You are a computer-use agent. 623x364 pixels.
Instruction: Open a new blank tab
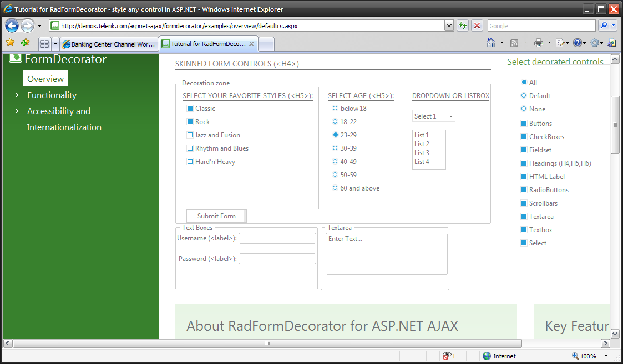pos(266,44)
